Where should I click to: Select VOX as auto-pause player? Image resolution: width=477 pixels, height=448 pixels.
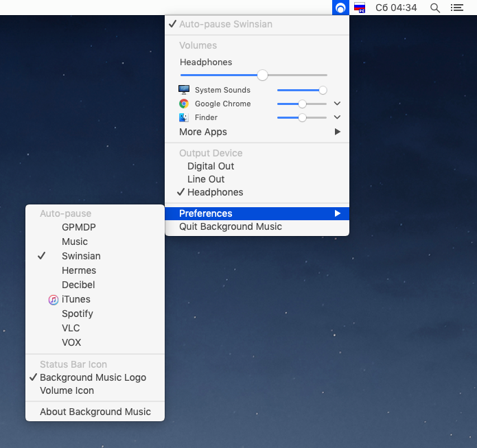95,342
